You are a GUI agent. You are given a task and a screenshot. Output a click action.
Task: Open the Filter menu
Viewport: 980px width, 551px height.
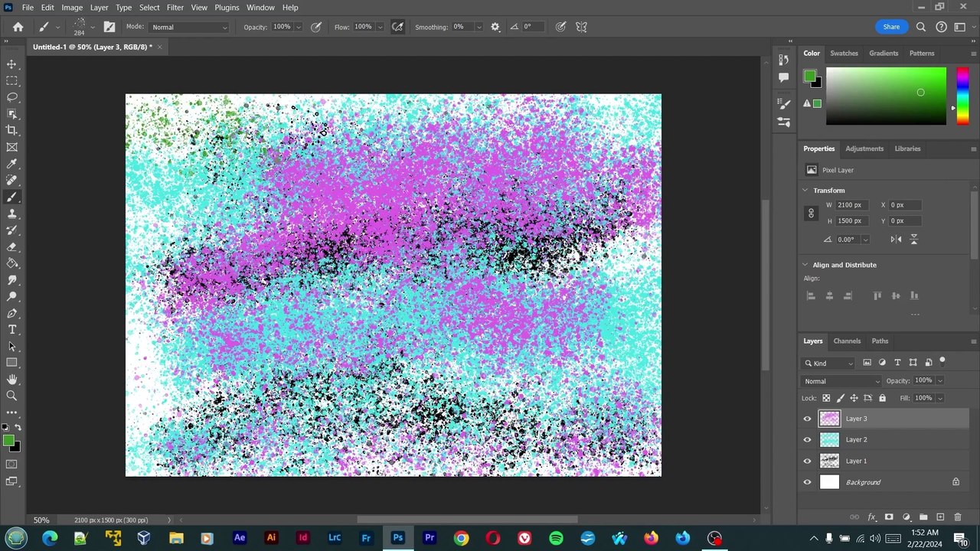click(x=175, y=8)
